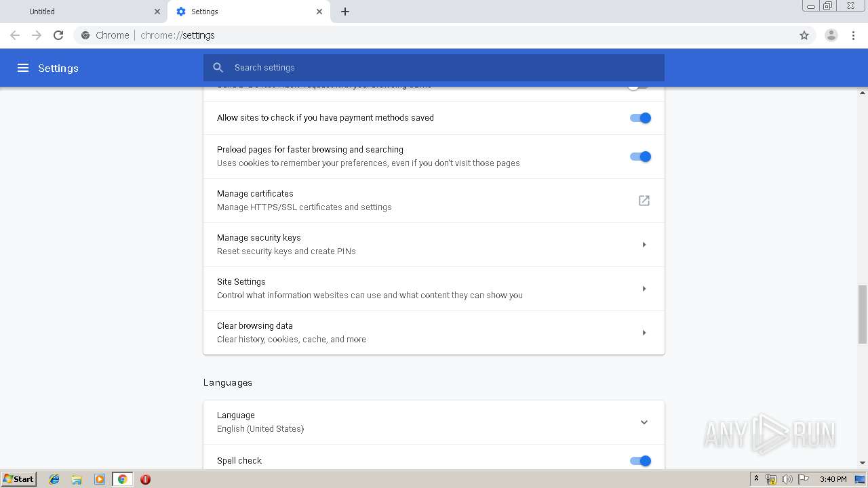
Task: Click the Manage security keys title
Action: (x=259, y=238)
